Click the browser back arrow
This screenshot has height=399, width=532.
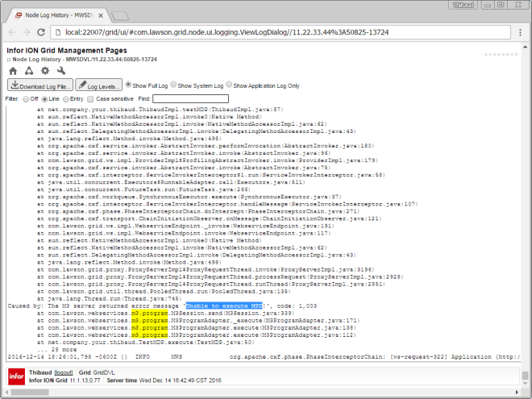pos(10,31)
